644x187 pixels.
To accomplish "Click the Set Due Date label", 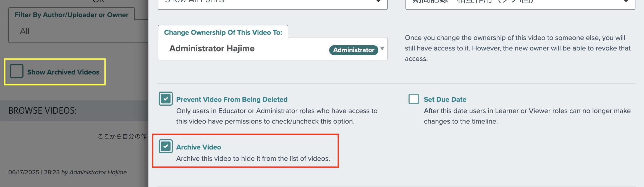I will 445,100.
